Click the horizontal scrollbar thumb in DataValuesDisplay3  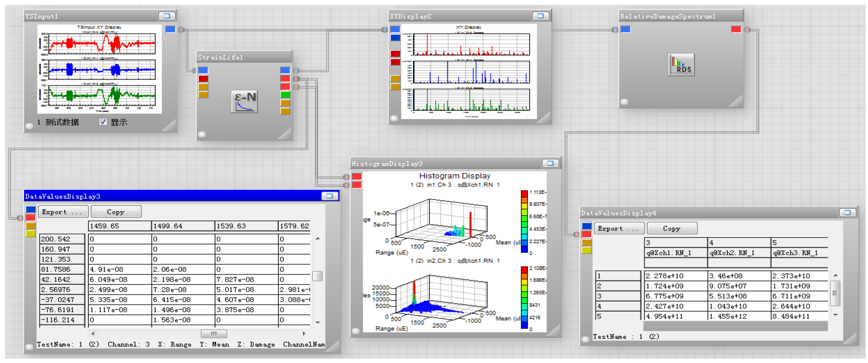click(214, 334)
